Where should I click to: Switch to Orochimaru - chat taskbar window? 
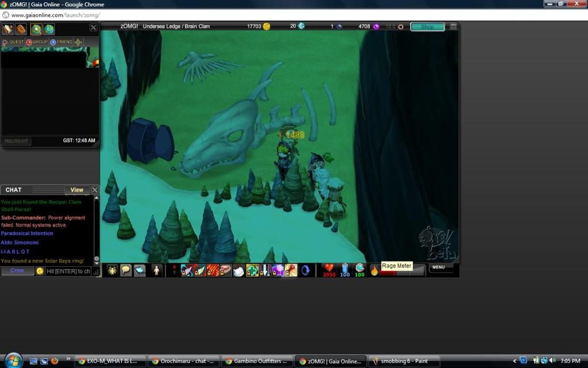pyautogui.click(x=183, y=361)
